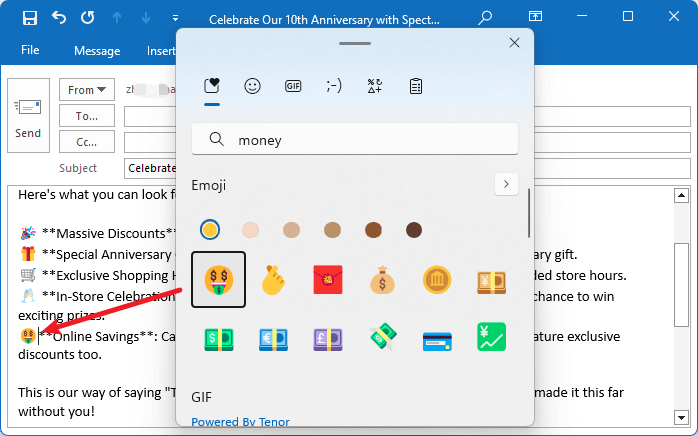Click the emoji search field
The width and height of the screenshot is (698, 436).
click(x=355, y=140)
